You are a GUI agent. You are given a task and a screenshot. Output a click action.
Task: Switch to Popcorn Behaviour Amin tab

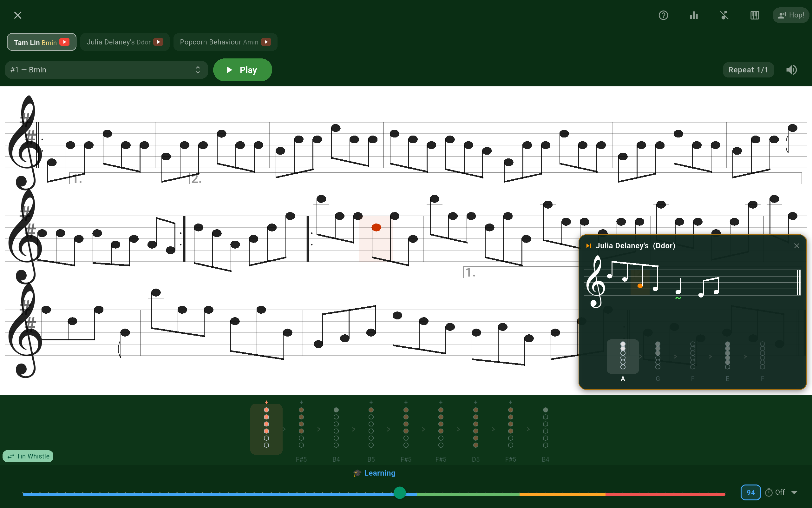tap(226, 42)
